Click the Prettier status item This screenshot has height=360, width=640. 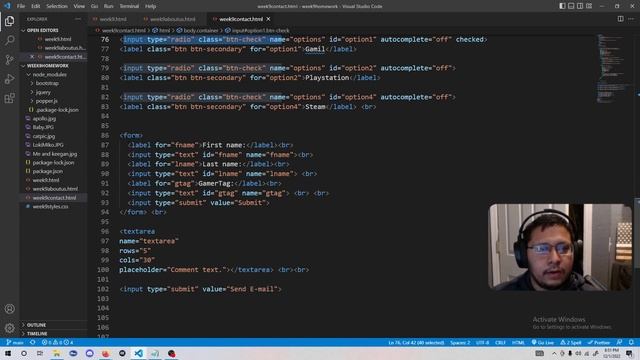[598, 342]
